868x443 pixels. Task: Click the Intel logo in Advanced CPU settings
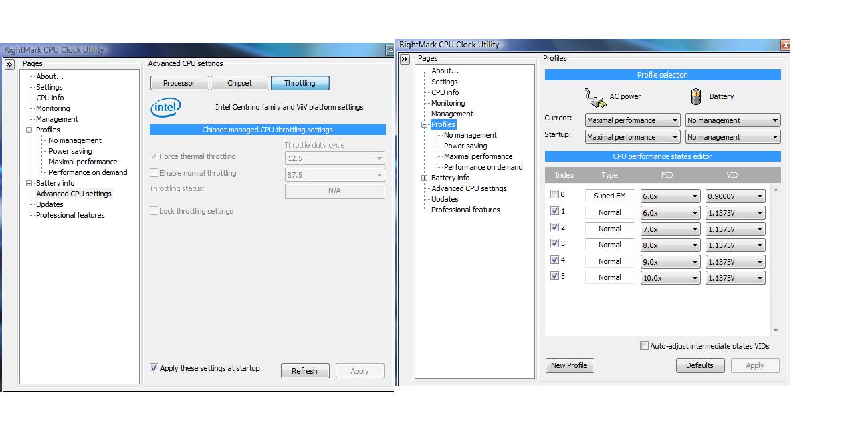click(166, 107)
